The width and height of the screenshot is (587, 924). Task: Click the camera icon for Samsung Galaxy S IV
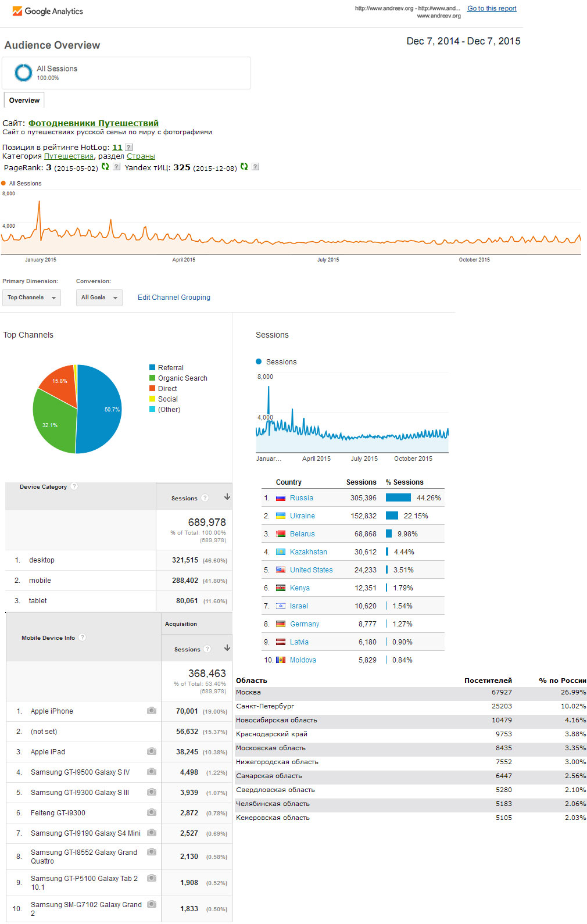[x=152, y=772]
